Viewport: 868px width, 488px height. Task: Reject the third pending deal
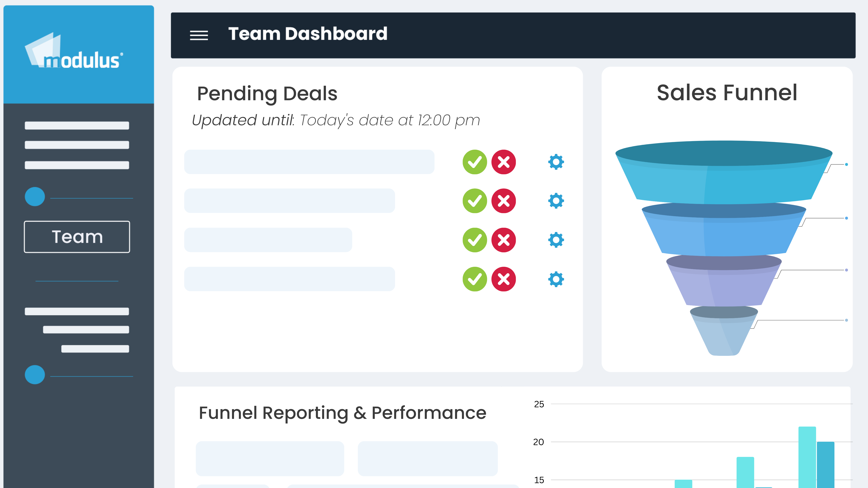click(x=503, y=240)
